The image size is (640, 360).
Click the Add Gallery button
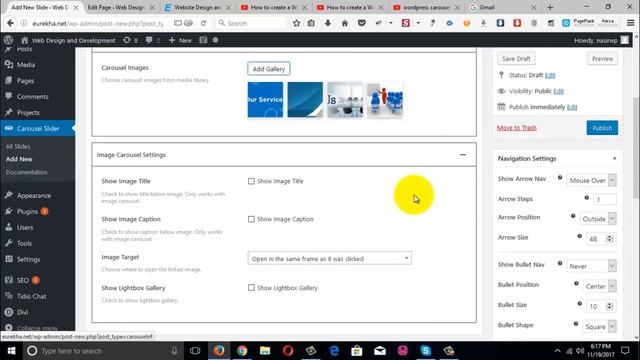click(269, 69)
